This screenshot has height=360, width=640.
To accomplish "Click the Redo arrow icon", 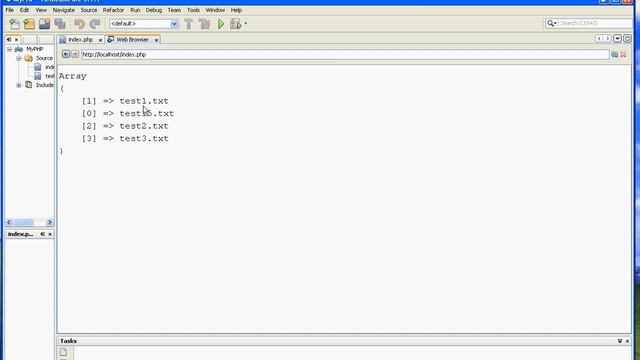I will (95, 24).
